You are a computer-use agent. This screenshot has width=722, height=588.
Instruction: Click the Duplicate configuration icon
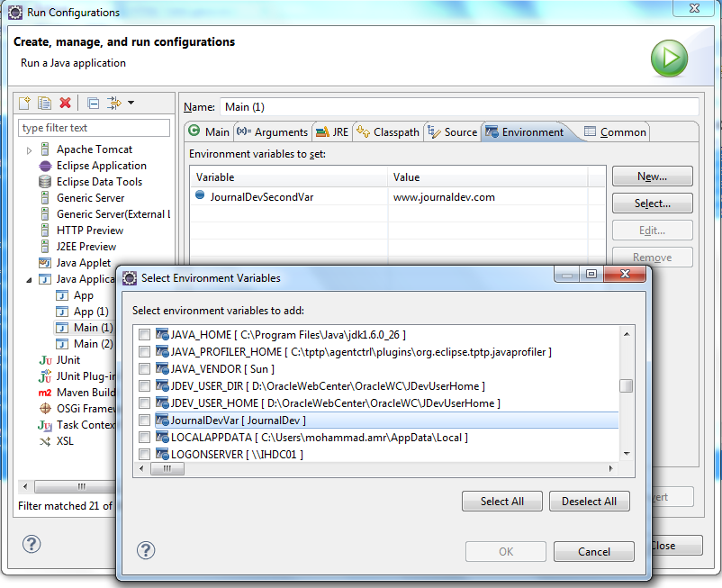pyautogui.click(x=45, y=103)
